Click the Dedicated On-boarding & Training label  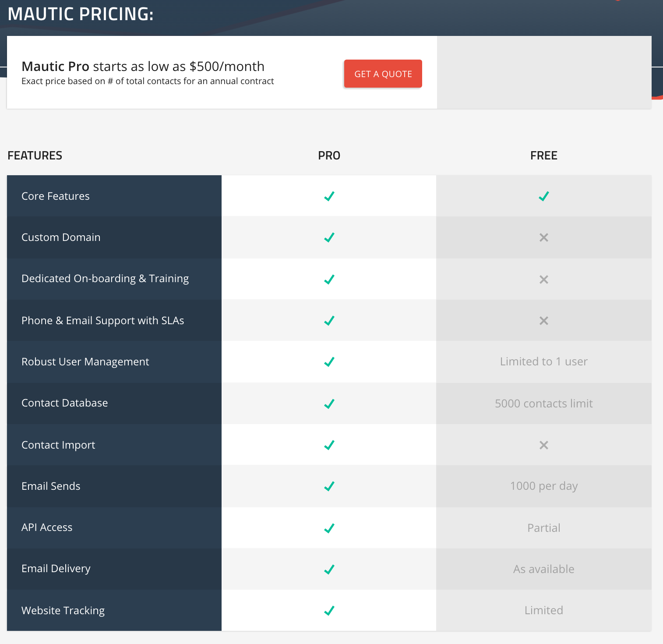105,279
